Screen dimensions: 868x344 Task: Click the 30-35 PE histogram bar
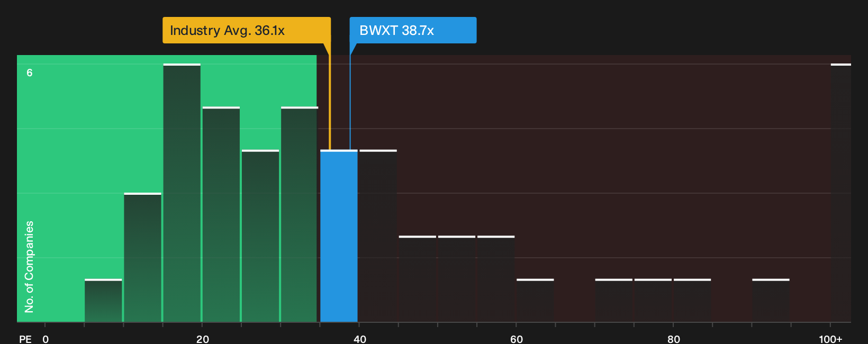(x=300, y=214)
